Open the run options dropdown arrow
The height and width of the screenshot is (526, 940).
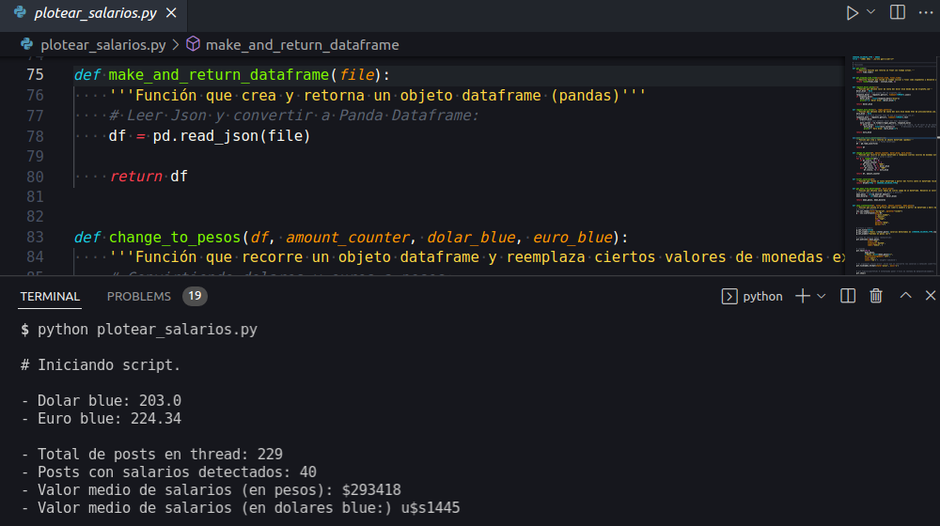[871, 12]
